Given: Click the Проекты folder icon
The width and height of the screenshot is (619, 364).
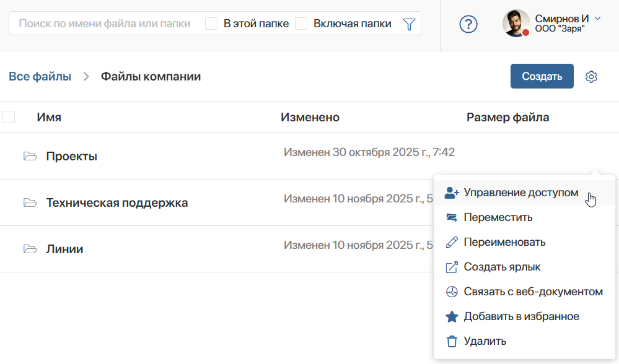Looking at the screenshot, I should point(30,156).
